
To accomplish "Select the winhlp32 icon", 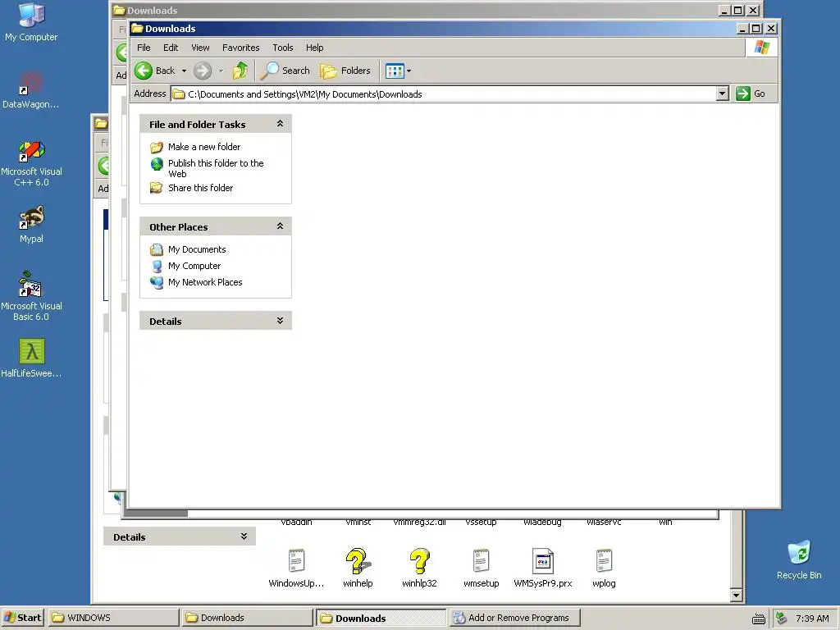I will click(x=419, y=568).
